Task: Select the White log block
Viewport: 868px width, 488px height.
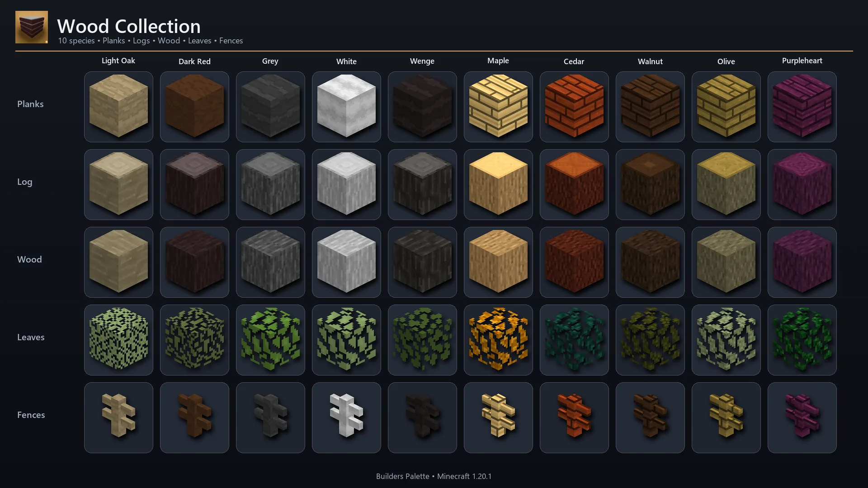Action: [346, 184]
